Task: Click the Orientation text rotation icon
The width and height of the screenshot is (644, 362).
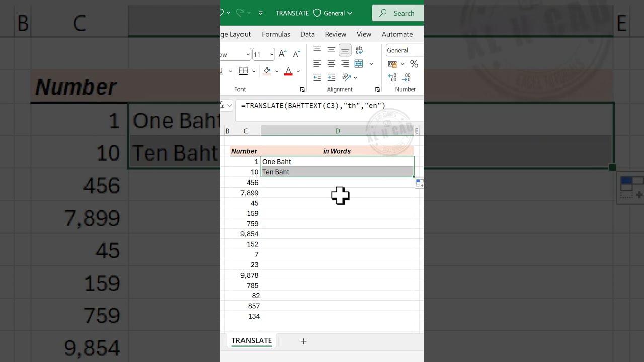Action: (x=346, y=77)
